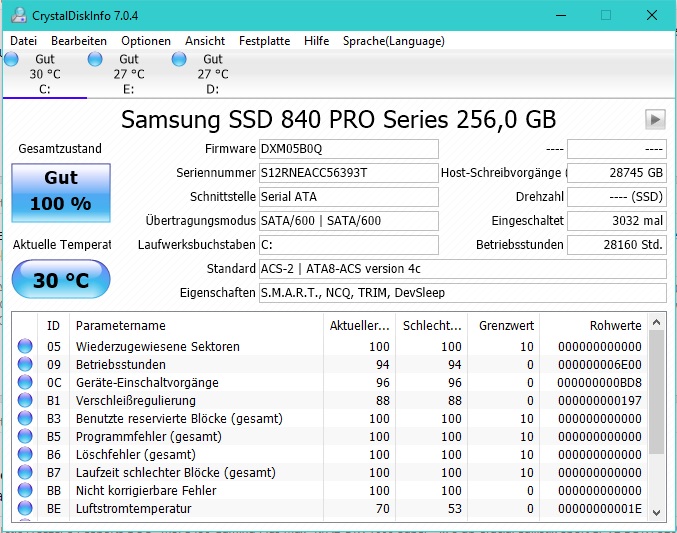The image size is (677, 533).
Task: Click status orb of Löschfehler row
Action: point(25,454)
